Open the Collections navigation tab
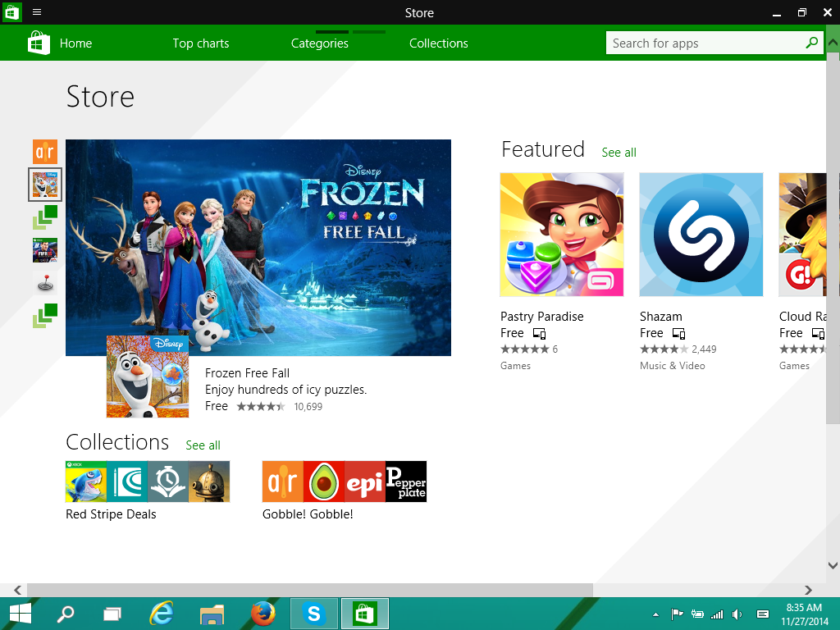This screenshot has height=630, width=840. click(439, 43)
